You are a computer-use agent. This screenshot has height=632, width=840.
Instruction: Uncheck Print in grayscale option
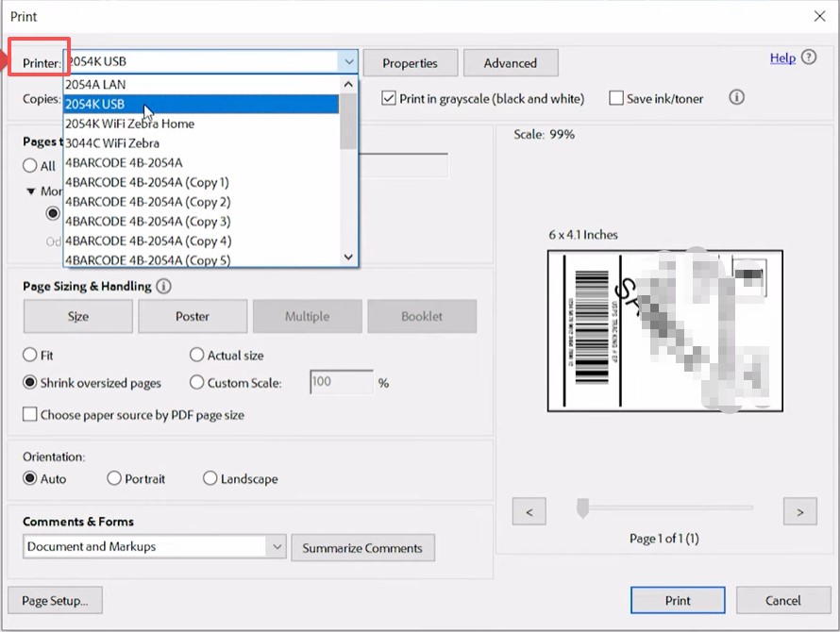click(x=389, y=98)
